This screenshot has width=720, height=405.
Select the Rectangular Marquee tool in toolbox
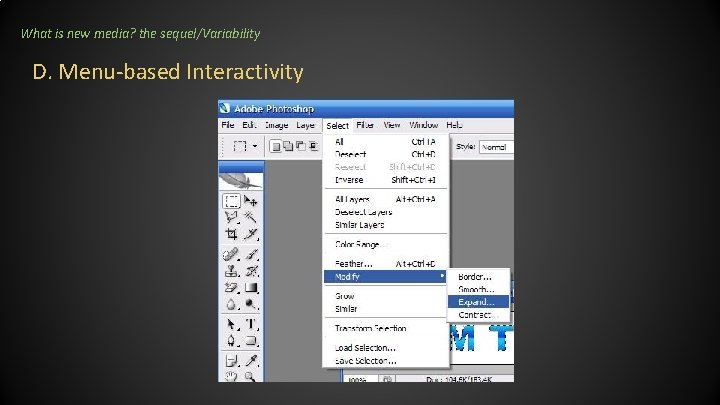[231, 201]
